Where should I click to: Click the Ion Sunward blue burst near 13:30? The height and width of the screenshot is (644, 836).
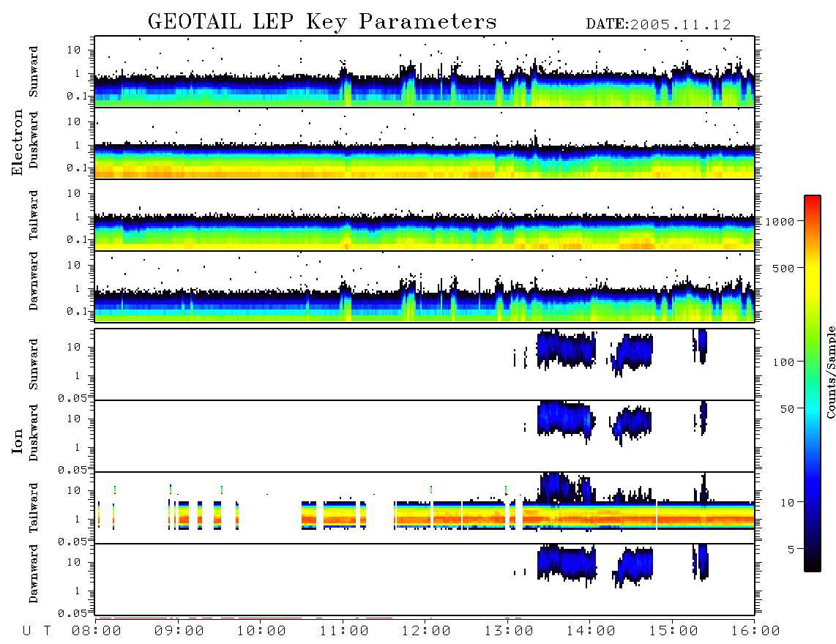click(x=565, y=349)
